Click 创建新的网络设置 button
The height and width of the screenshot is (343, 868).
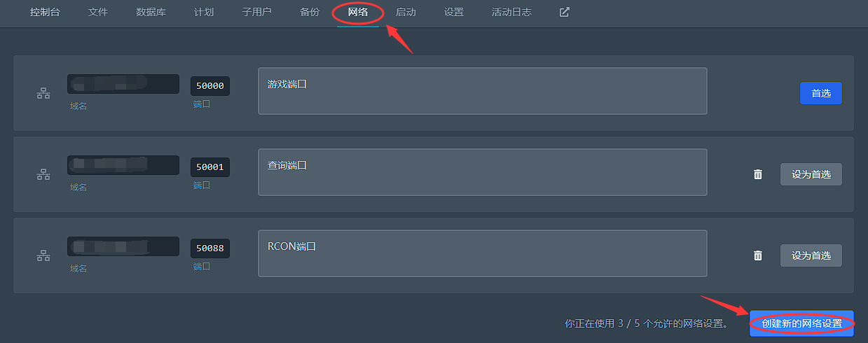tap(801, 323)
